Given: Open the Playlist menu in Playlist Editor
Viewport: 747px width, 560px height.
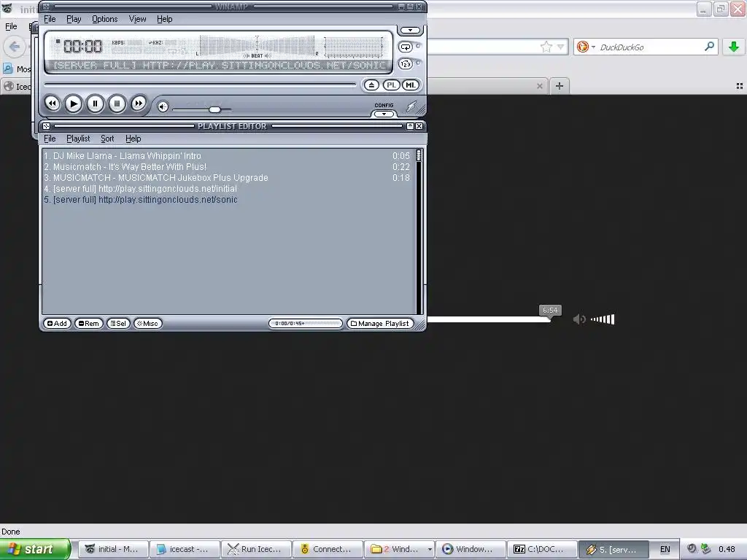Looking at the screenshot, I should (78, 139).
